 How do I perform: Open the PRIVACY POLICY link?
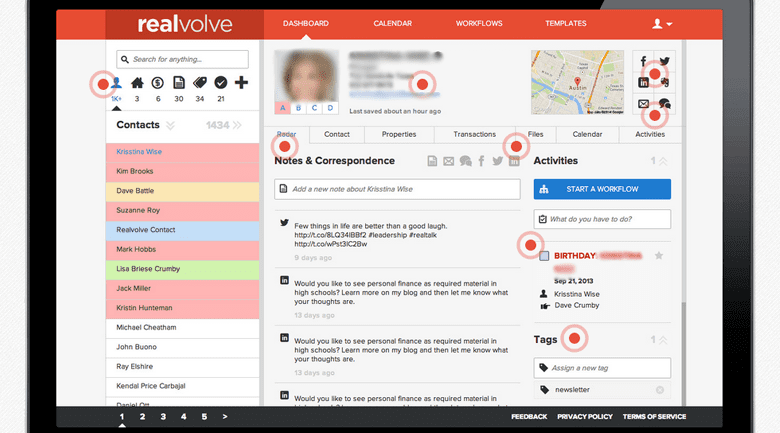pos(585,417)
